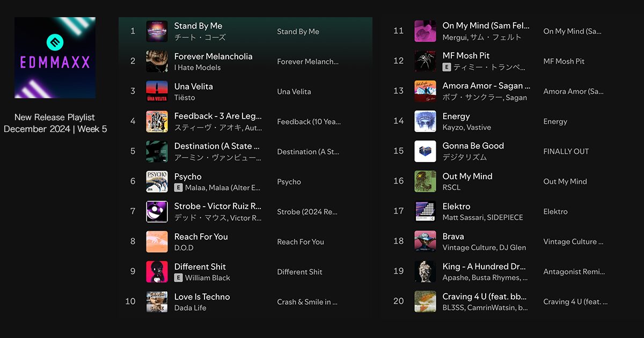Open artists Matt Sassari, SIDEPIECE
Screen dimensions: 644x338
483,218
